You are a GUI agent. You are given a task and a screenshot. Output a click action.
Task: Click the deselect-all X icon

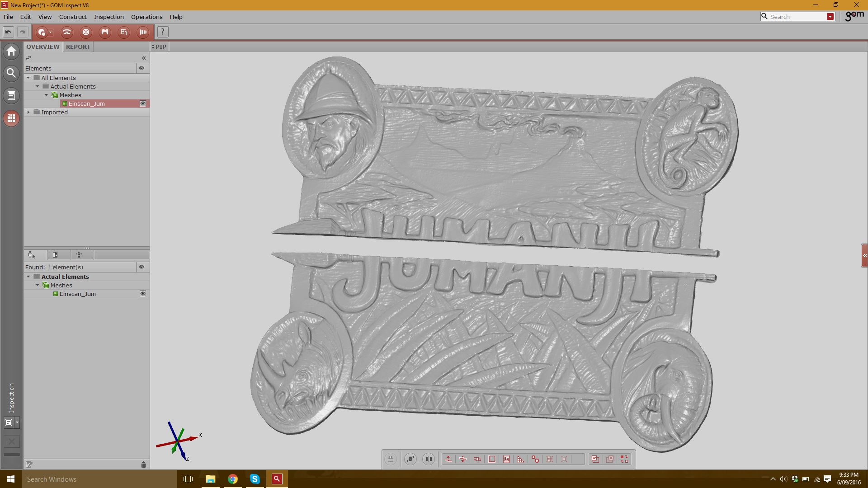(x=610, y=459)
